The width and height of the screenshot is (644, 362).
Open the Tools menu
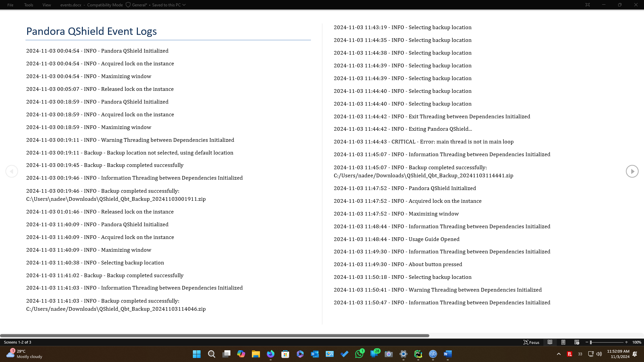28,5
